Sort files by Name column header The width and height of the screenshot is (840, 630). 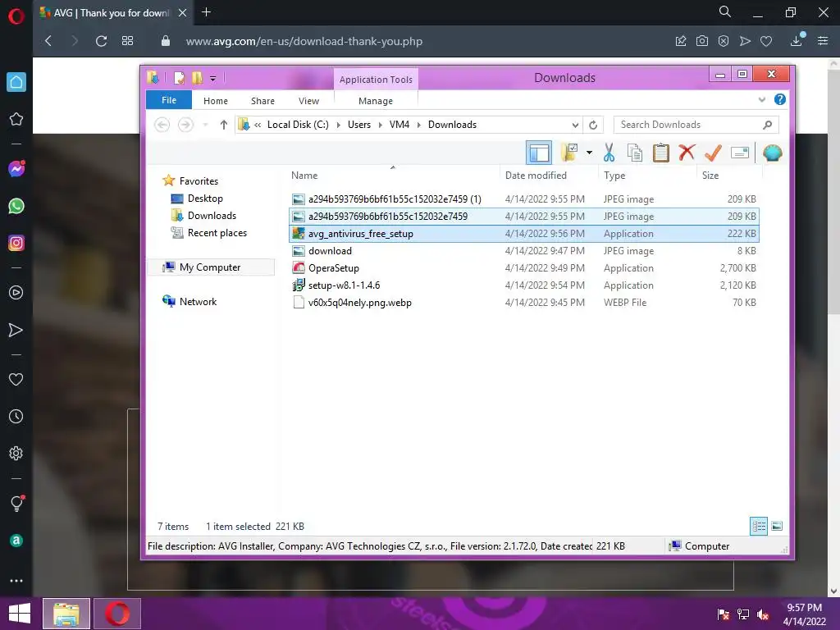304,176
